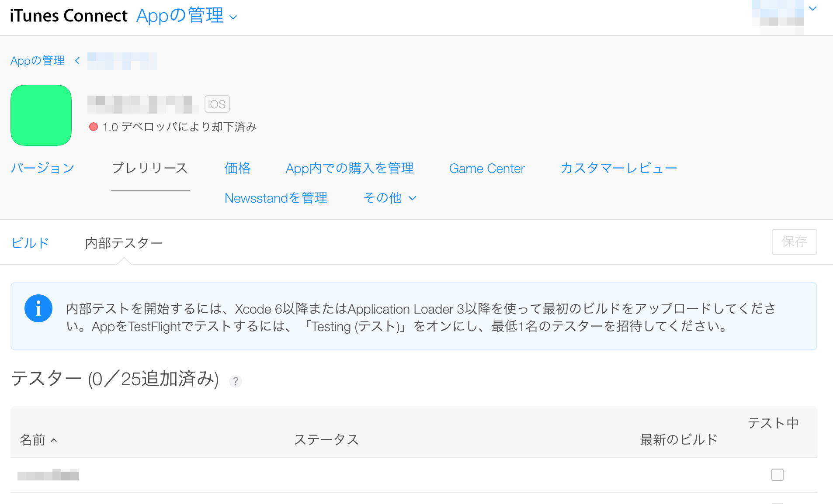Click the テスト中 column header
This screenshot has width=833, height=504.
[773, 423]
